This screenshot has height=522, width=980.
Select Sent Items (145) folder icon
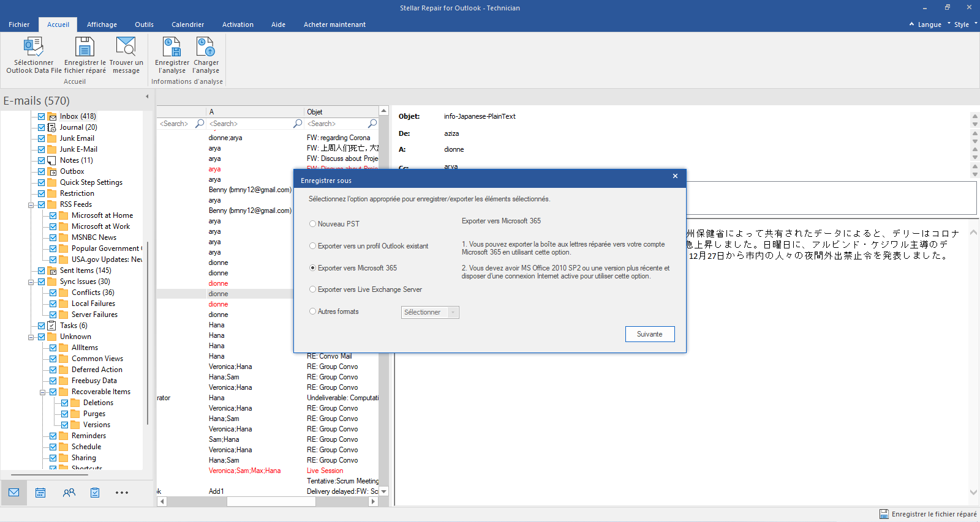(x=52, y=270)
